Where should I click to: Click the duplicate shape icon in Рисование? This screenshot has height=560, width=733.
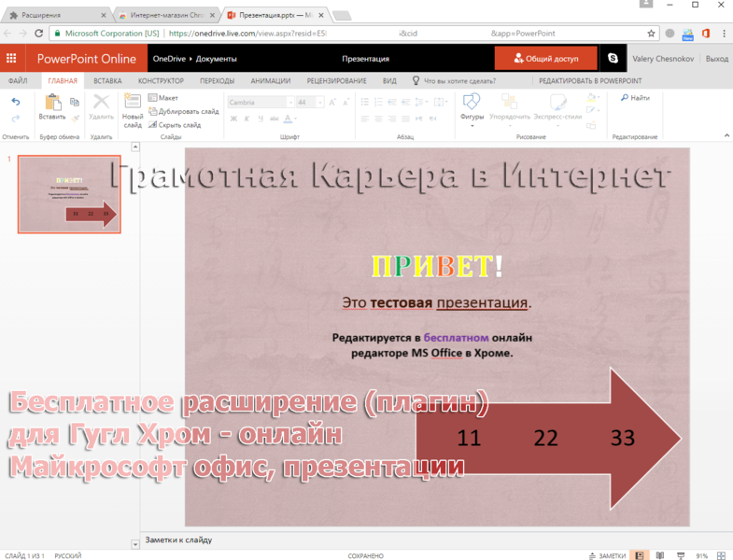[x=591, y=125]
